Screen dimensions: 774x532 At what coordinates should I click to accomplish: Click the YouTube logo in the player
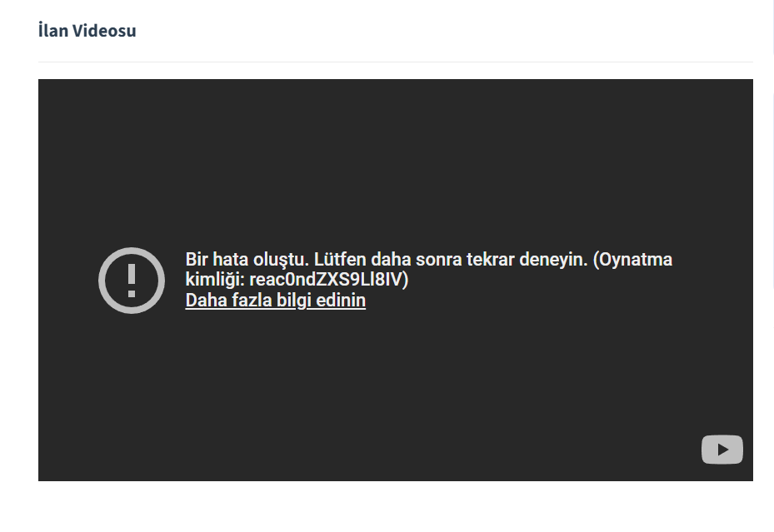(722, 450)
